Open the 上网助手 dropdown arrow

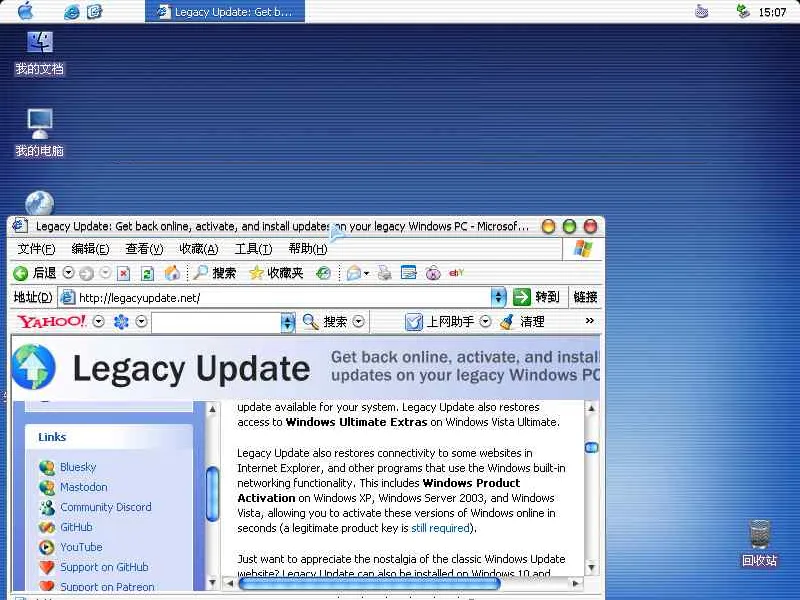[x=486, y=321]
